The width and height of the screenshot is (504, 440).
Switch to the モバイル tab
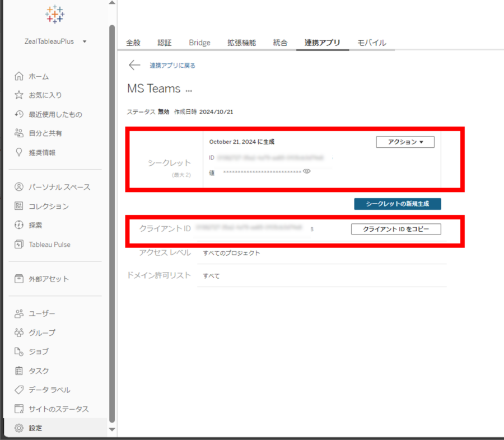click(372, 43)
